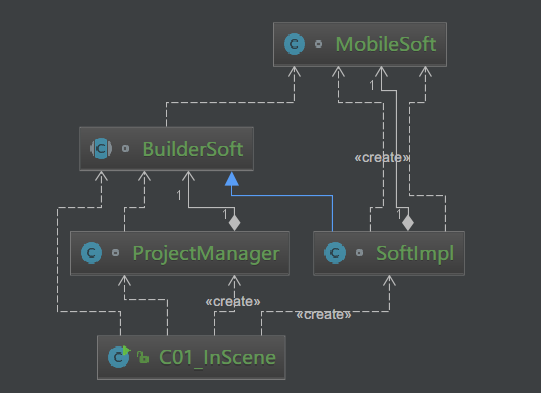The height and width of the screenshot is (393, 541).
Task: Click the SoftImpl class icon
Action: click(335, 253)
